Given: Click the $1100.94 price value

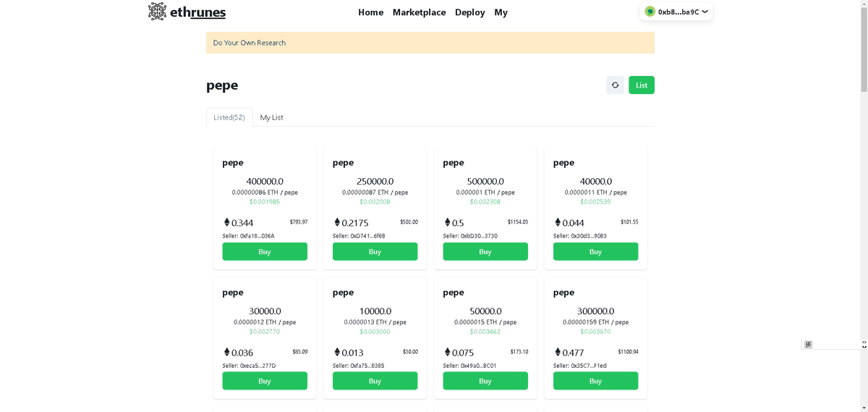Looking at the screenshot, I should click(x=628, y=352).
